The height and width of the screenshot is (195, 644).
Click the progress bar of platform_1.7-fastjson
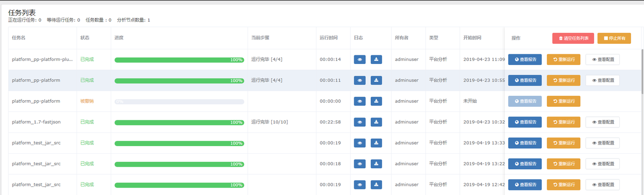179,122
